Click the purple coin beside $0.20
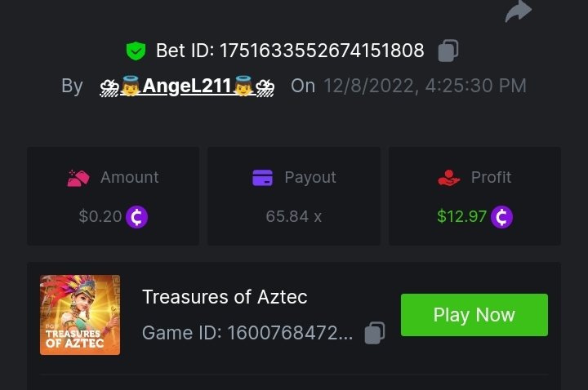The width and height of the screenshot is (588, 390). pos(137,217)
